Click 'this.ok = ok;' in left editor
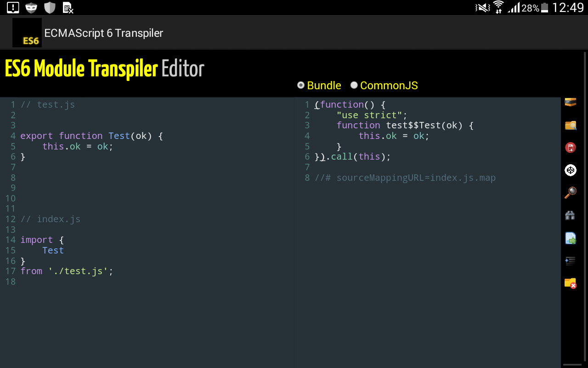Screen dimensions: 588x368 [x=78, y=146]
